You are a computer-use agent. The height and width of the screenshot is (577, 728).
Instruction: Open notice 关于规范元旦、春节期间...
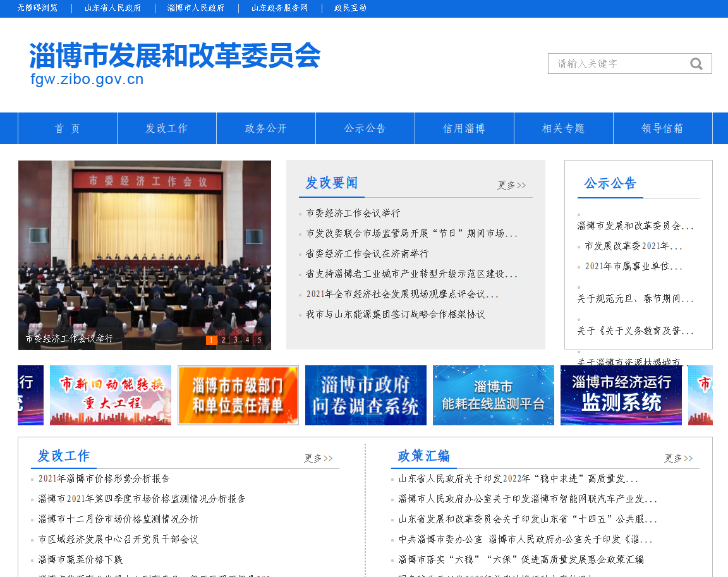(635, 298)
